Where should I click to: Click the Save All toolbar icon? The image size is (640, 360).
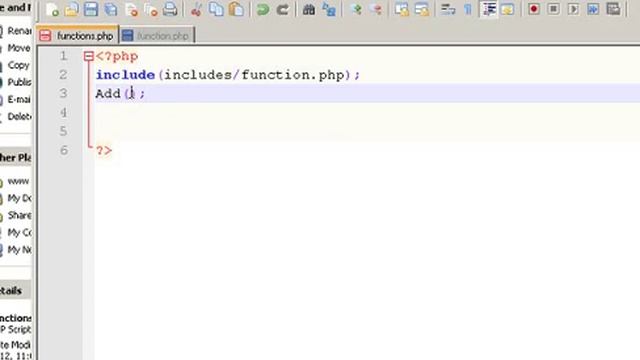click(x=111, y=9)
